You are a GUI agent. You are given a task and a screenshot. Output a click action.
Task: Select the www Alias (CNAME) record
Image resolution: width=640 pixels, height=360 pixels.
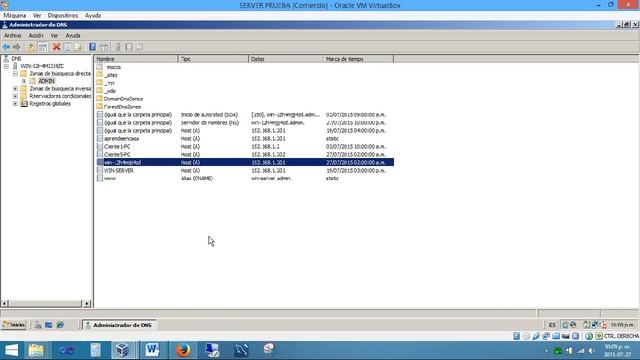click(245, 178)
